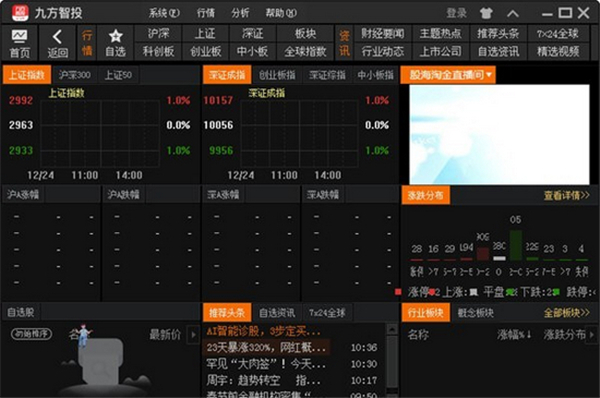Viewport: 600px width, 398px height.
Task: Select the 概念板块 tab
Action: pos(476,313)
